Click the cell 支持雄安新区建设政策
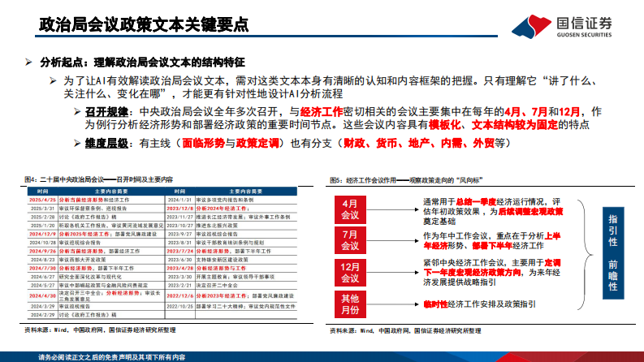Viewport: 644px width, 362px height. (222, 260)
